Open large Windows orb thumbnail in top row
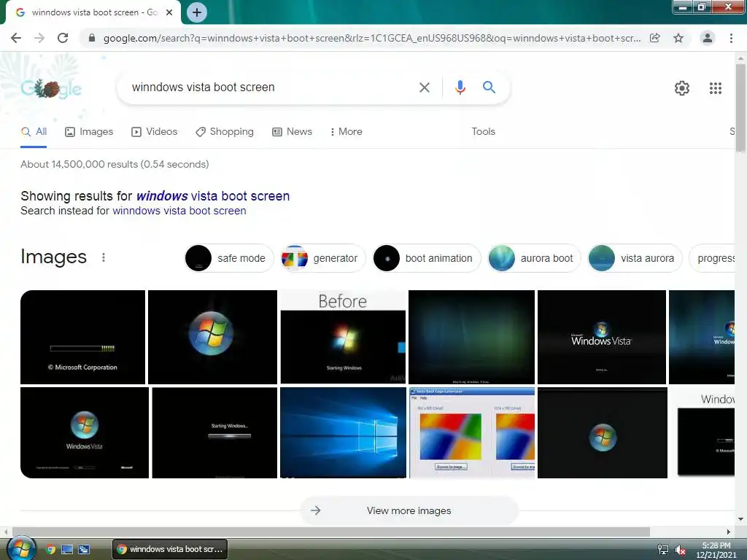The width and height of the screenshot is (747, 560). (x=212, y=337)
